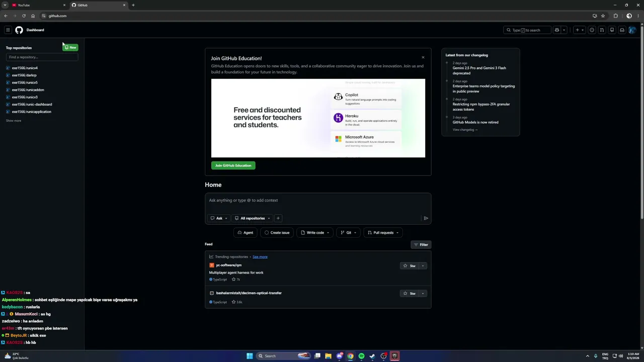644x362 pixels.
Task: Open the user avatar menu
Action: pyautogui.click(x=632, y=30)
